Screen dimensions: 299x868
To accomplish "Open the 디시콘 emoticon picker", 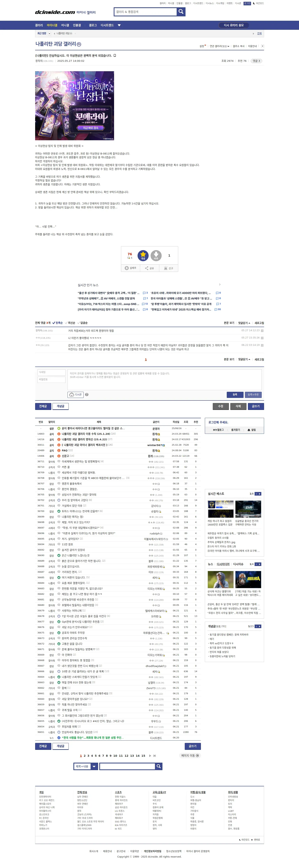I will coord(76,395).
